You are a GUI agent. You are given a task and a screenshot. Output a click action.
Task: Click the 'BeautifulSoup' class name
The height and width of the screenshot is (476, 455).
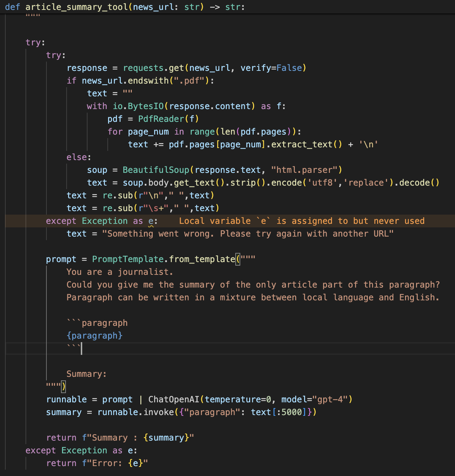tap(156, 170)
